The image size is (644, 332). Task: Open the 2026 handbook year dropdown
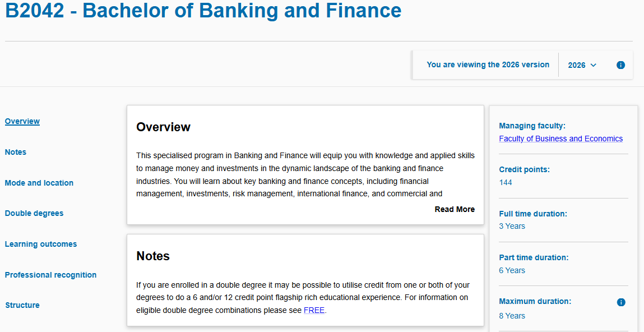coord(582,65)
